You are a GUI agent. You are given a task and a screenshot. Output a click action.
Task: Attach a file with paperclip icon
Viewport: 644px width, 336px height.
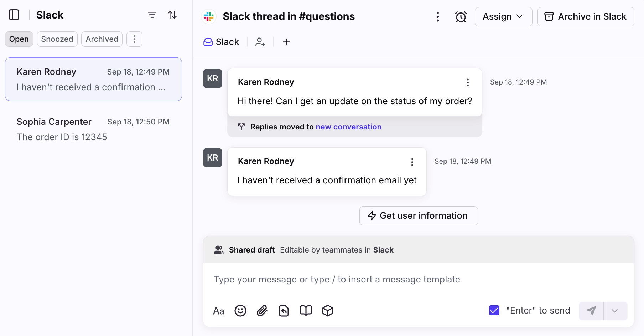(x=262, y=311)
